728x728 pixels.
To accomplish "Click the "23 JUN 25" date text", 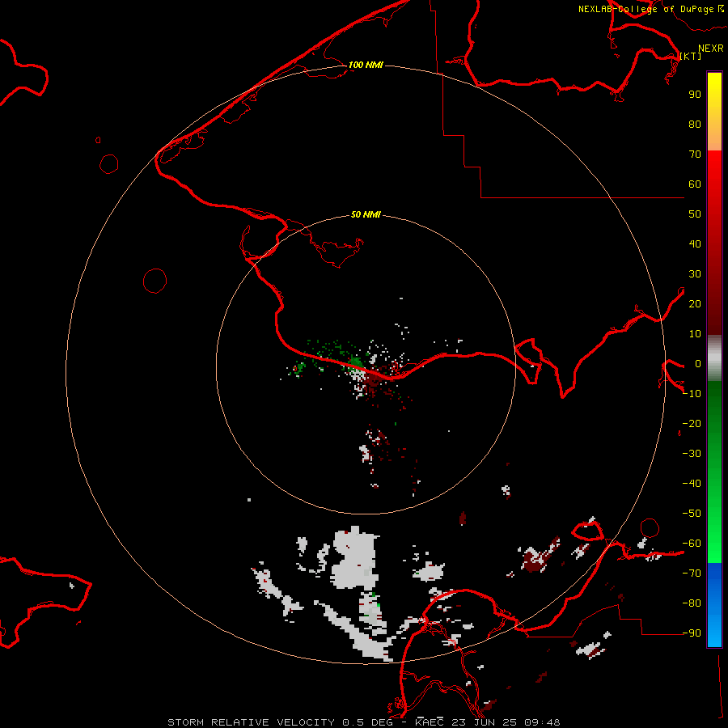I will (484, 722).
